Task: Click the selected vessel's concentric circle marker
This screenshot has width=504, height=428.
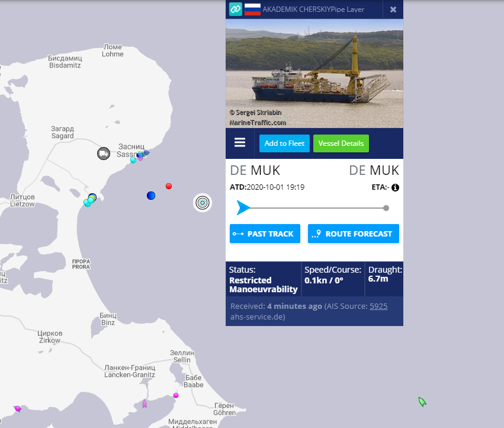Action: click(x=203, y=203)
